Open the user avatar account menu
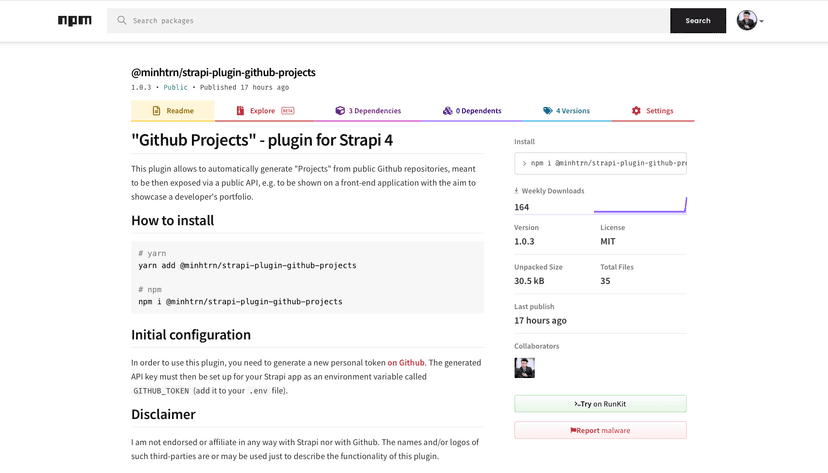The width and height of the screenshot is (828, 473). [x=747, y=21]
